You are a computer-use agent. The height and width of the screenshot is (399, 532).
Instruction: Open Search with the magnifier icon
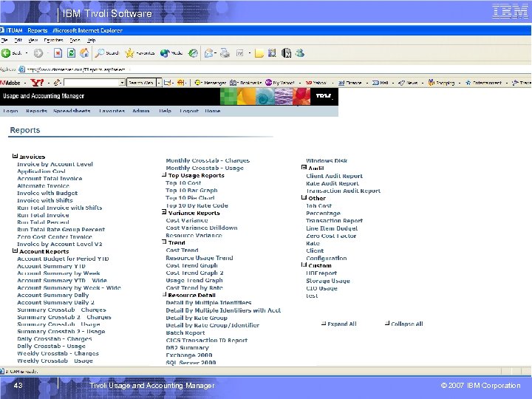click(x=100, y=53)
